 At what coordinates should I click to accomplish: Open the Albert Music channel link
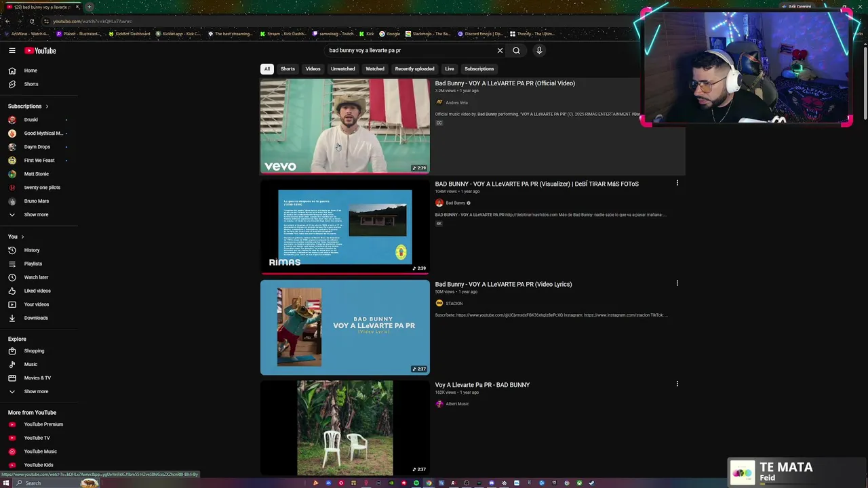pyautogui.click(x=457, y=404)
